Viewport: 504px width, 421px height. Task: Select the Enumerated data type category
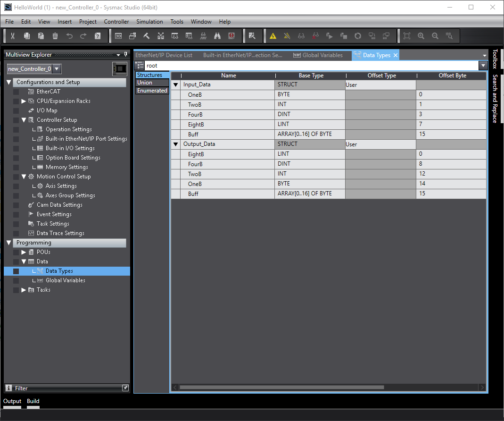(152, 91)
